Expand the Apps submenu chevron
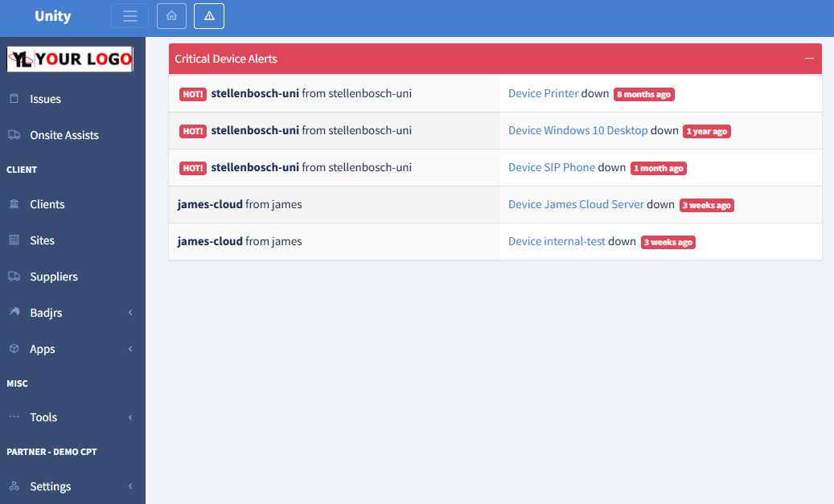This screenshot has width=834, height=504. 130,349
